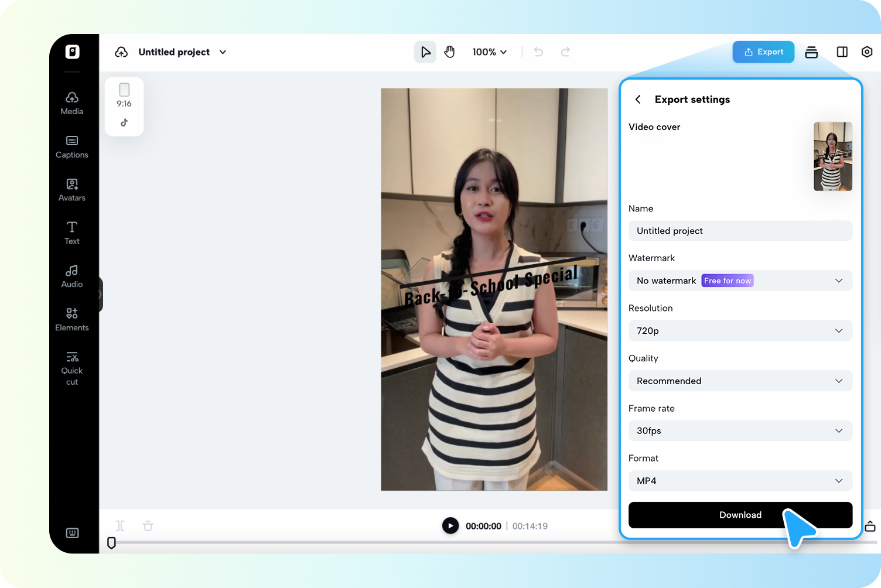Open the Frame rate 30fps dropdown

coord(740,430)
